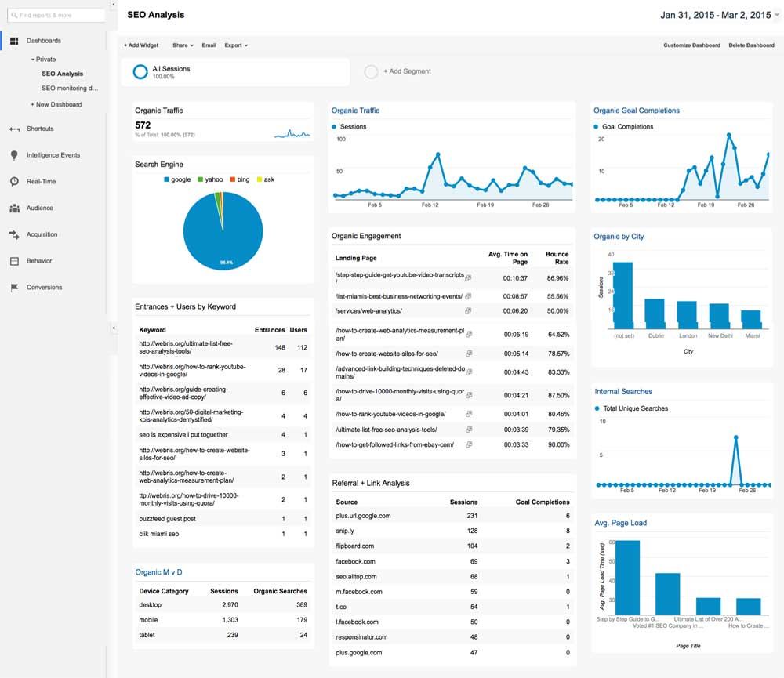Click the Real-Time clock icon
The image size is (784, 678).
point(14,182)
